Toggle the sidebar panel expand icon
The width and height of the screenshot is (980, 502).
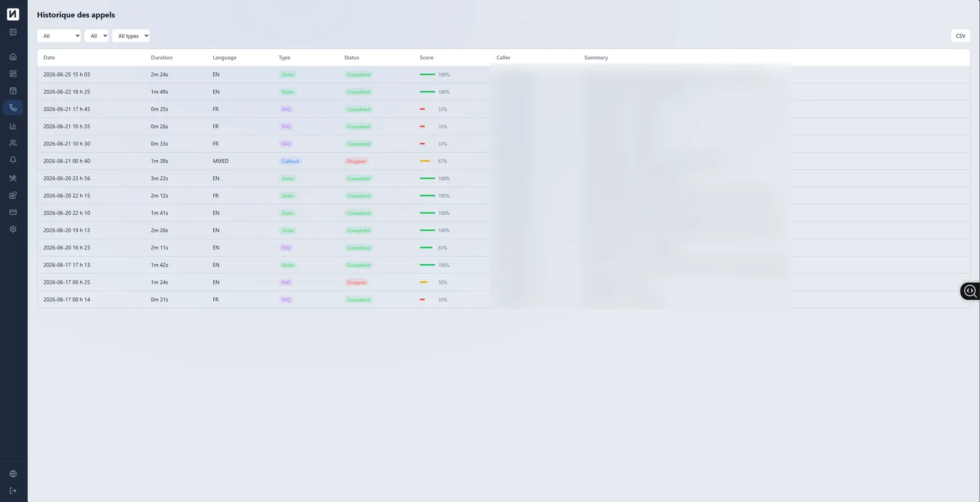pyautogui.click(x=13, y=32)
